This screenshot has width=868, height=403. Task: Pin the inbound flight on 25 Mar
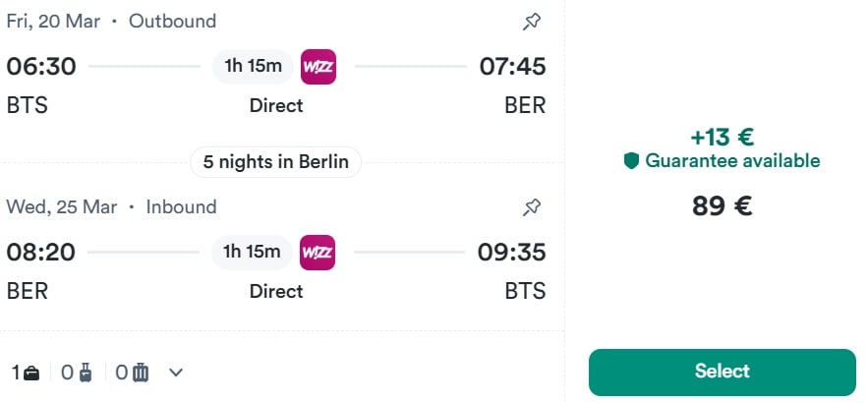531,207
